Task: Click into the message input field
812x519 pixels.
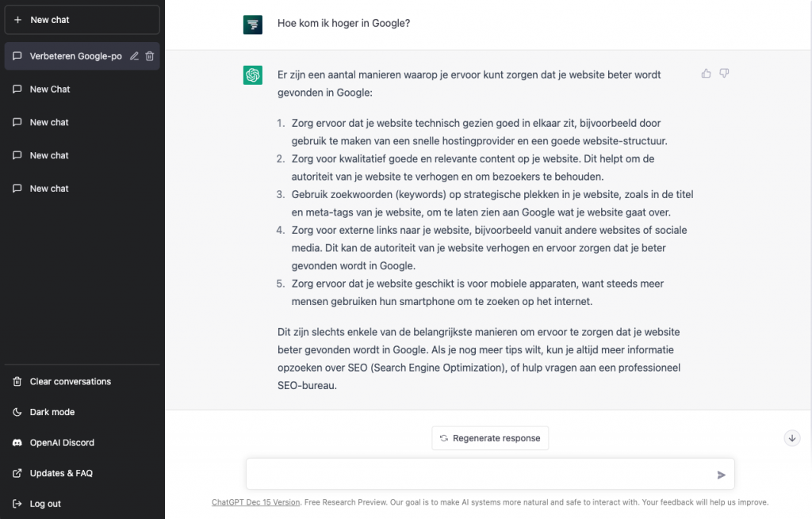Action: 490,474
